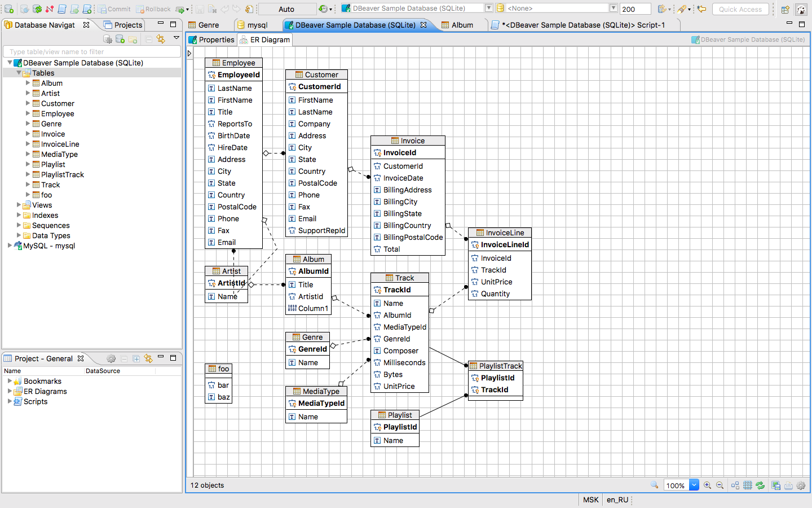The width and height of the screenshot is (812, 508).
Task: Open diagram settings gear icon
Action: (801, 485)
